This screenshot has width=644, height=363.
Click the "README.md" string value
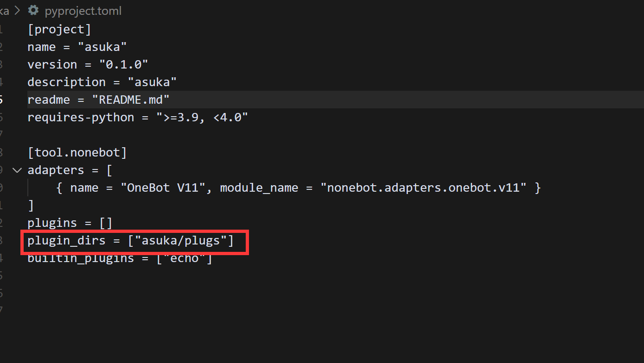pyautogui.click(x=131, y=100)
